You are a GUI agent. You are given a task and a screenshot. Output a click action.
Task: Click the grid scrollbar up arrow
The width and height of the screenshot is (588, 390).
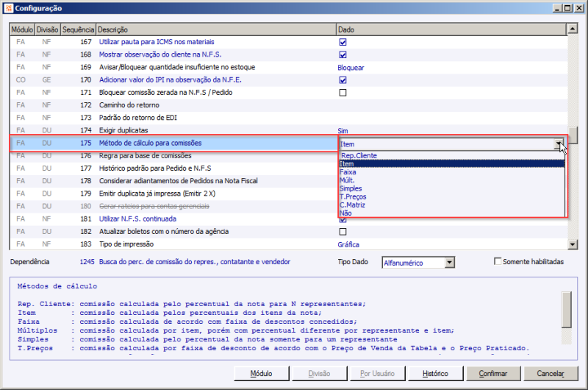(573, 29)
